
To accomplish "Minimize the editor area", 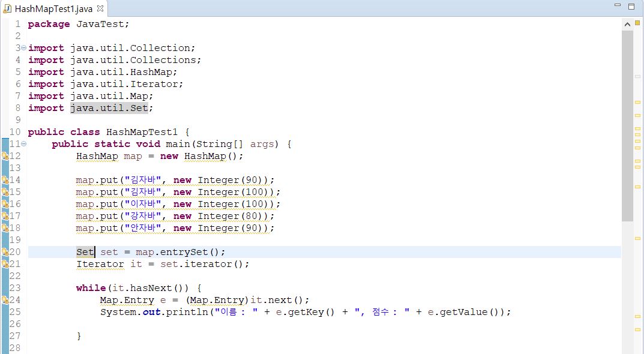I will (618, 5).
